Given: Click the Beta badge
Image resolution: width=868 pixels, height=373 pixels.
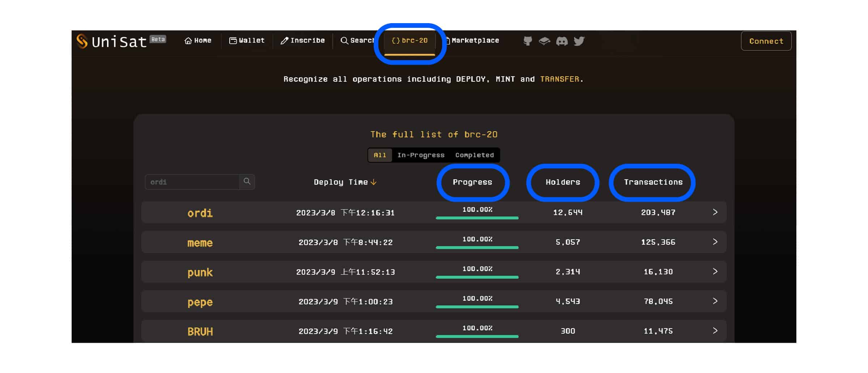Looking at the screenshot, I should [158, 39].
